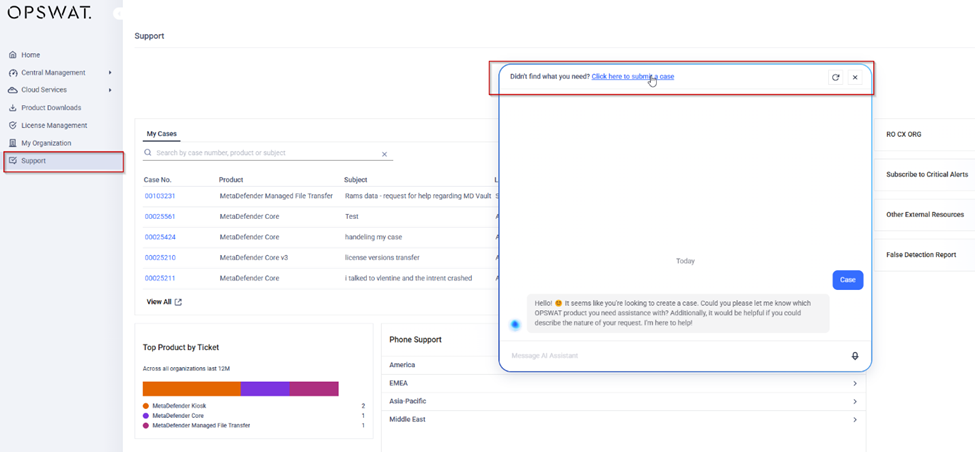Image resolution: width=975 pixels, height=452 pixels.
Task: Expand Middle East phone support chevron
Action: tap(855, 420)
